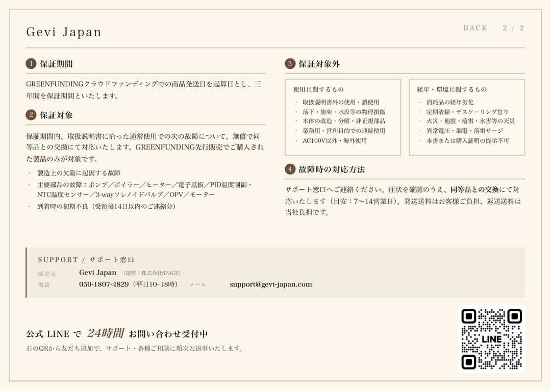Click the line 火災・地震・落雷・水害等の天災
The image size is (552, 392).
coord(471,121)
